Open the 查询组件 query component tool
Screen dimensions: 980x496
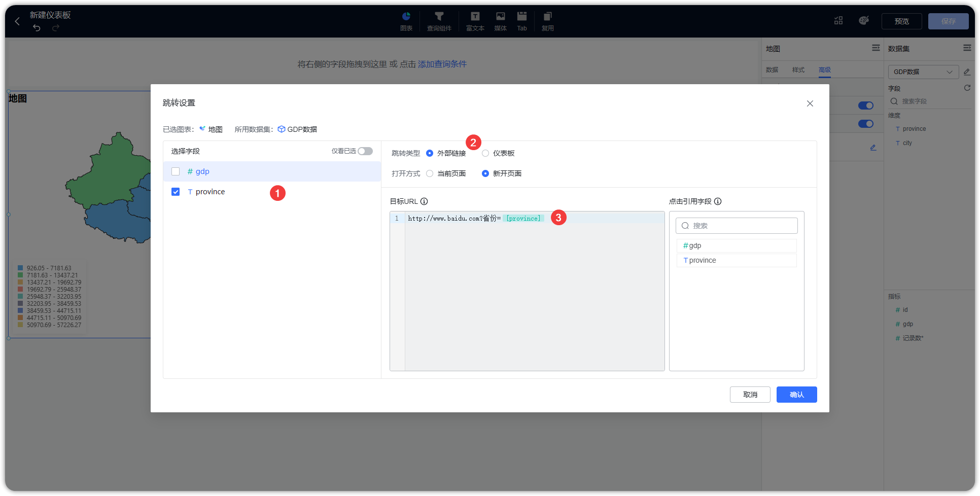[x=439, y=20]
